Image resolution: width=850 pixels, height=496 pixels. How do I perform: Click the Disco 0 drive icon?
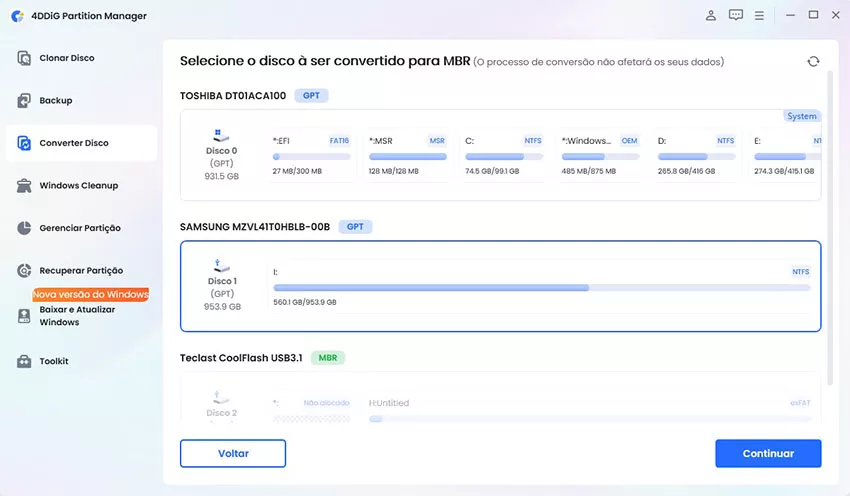pyautogui.click(x=221, y=136)
